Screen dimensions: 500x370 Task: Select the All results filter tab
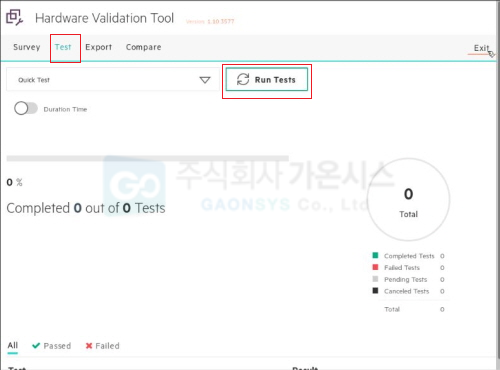pyautogui.click(x=13, y=345)
